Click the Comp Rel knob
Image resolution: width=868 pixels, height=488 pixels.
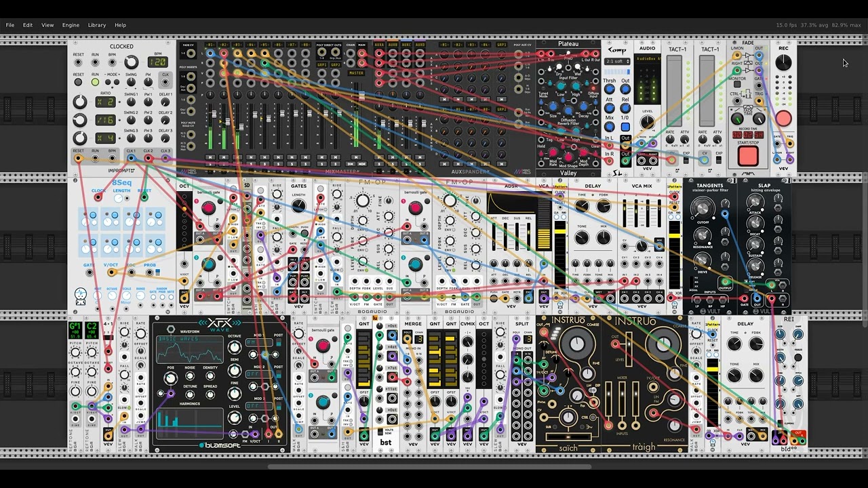click(625, 108)
